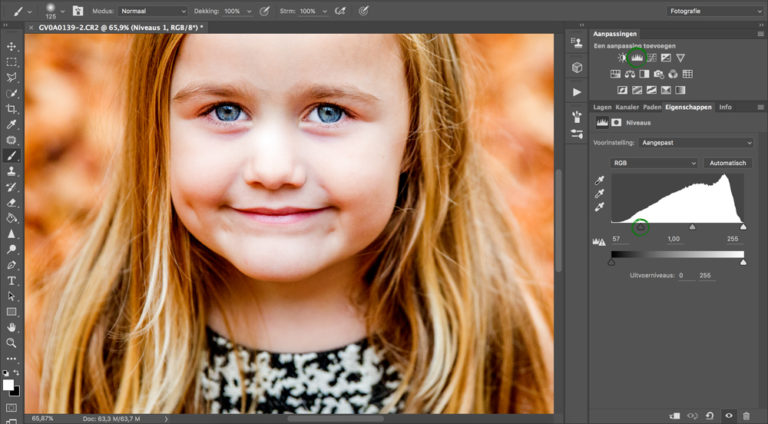The image size is (768, 424).
Task: Select the Crop tool
Action: coord(12,108)
